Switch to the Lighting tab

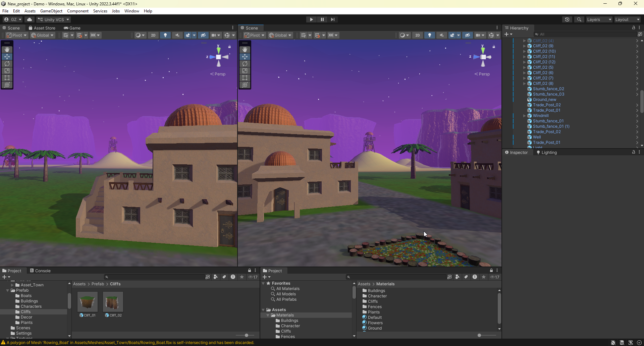pos(547,153)
